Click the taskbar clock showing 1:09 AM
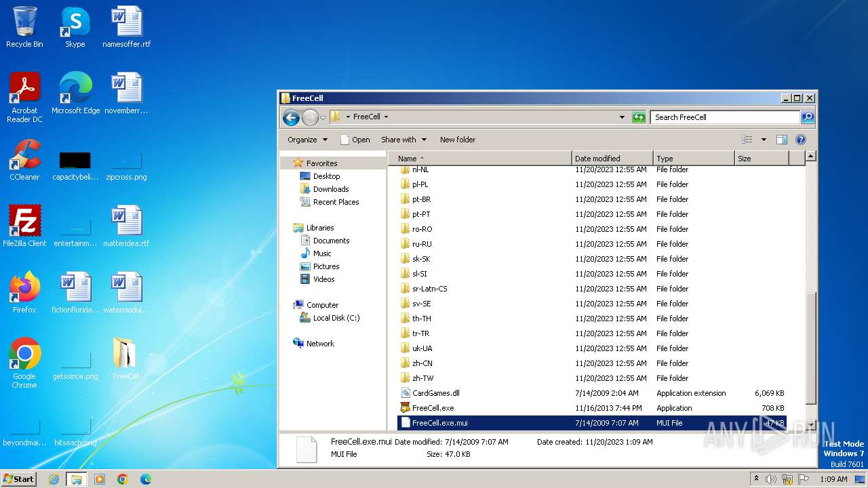The width and height of the screenshot is (868, 488). (833, 479)
